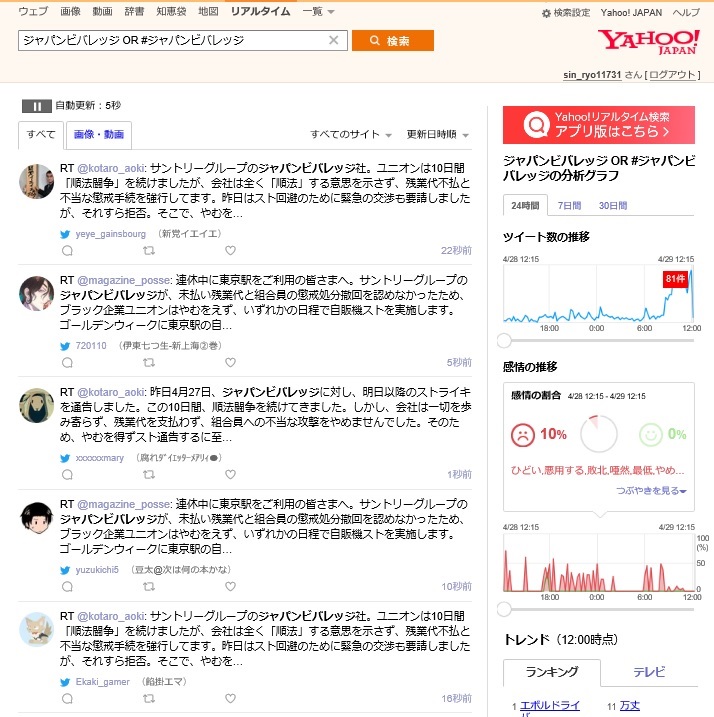
Task: Like heart on 720110 tweet
Action: [231, 363]
